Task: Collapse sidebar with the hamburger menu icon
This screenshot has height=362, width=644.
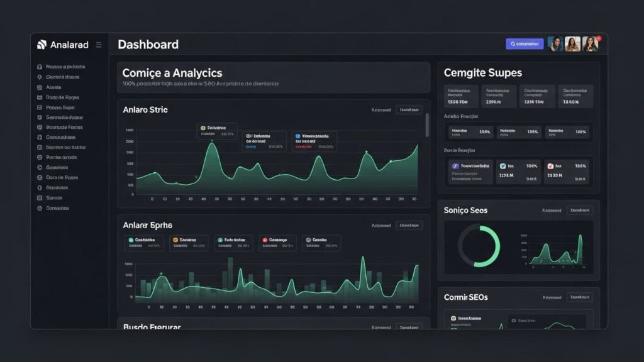Action: [x=99, y=45]
